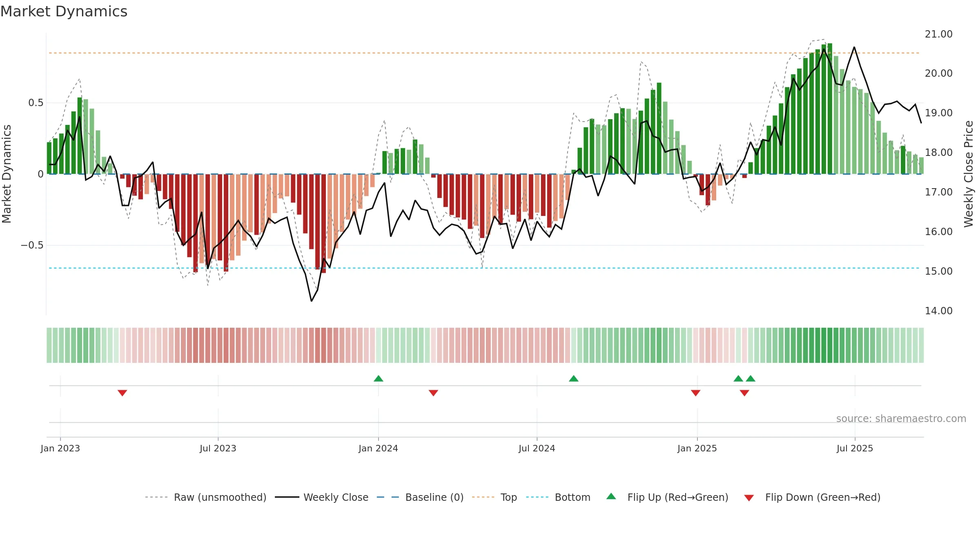Click the −0.5 left axis label
The image size is (980, 551).
(32, 245)
